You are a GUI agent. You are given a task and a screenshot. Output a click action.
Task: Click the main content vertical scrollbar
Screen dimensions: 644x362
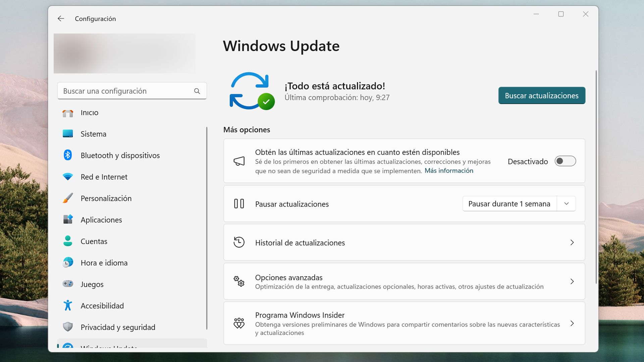[x=596, y=177]
